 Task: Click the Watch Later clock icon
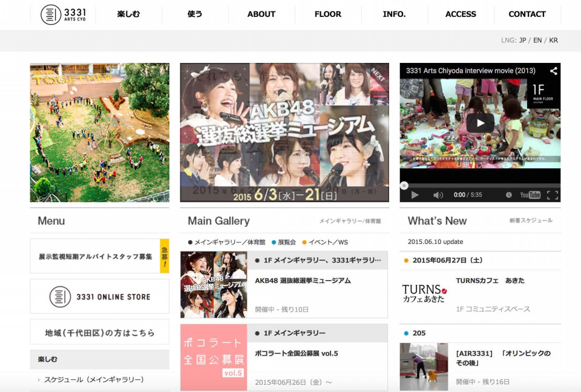coord(509,195)
